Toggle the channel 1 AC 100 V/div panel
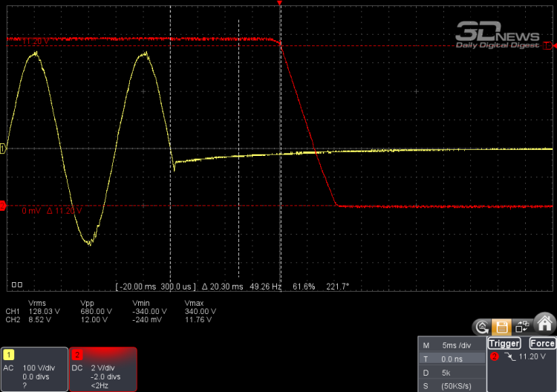Viewport: 557px width, 392px height. 34,369
